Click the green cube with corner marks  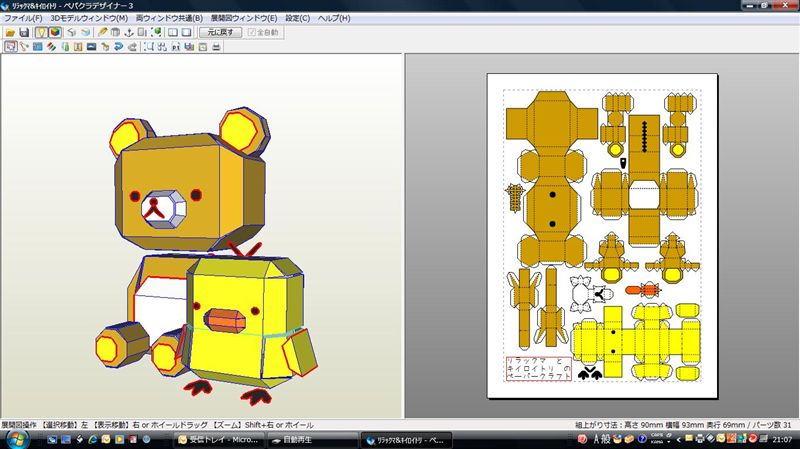tap(157, 32)
